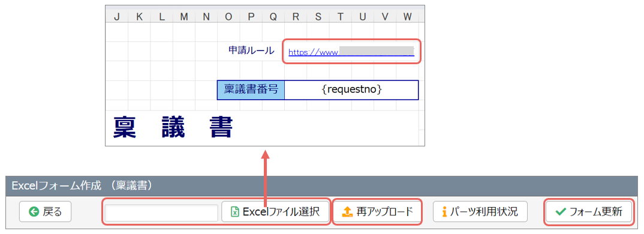The image size is (644, 234).
Task: Click the 再アップロード button
Action: click(377, 212)
